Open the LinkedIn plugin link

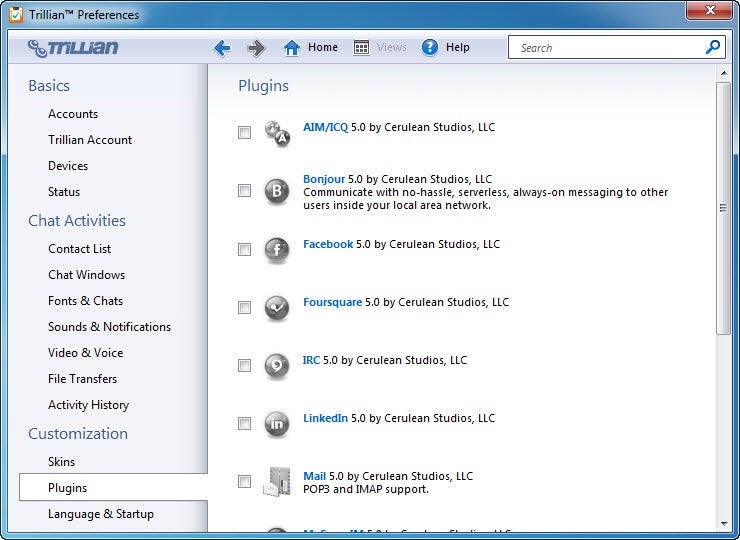(x=326, y=418)
